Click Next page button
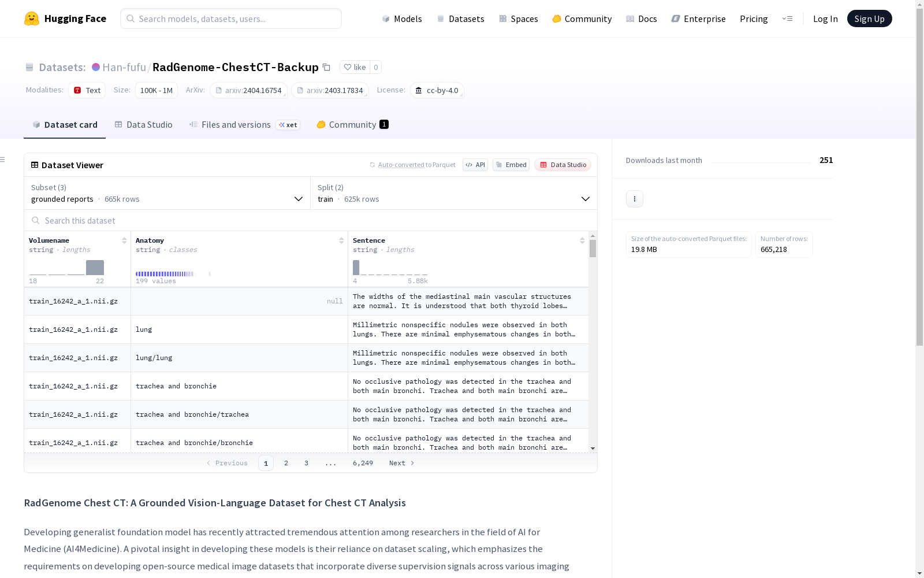The height and width of the screenshot is (578, 924). (401, 463)
